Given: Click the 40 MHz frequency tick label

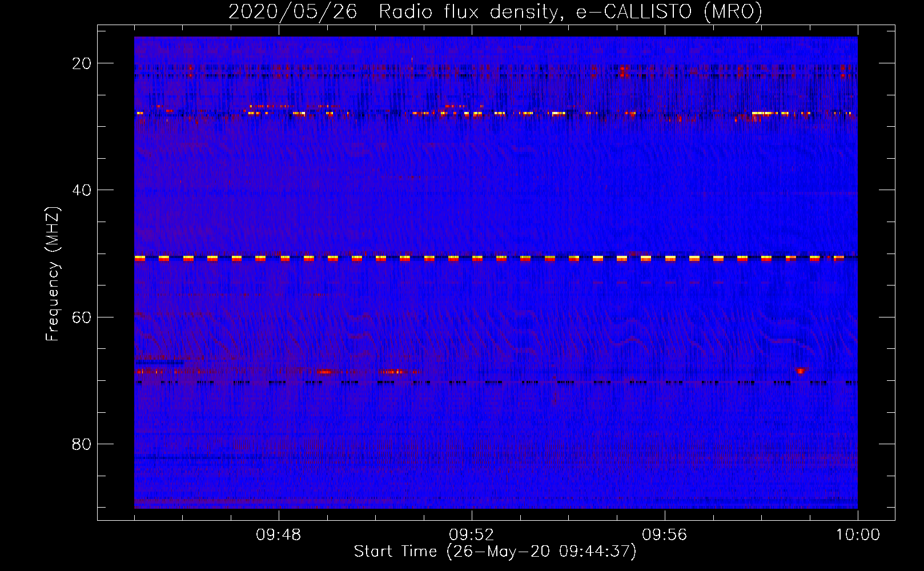Looking at the screenshot, I should tap(82, 190).
